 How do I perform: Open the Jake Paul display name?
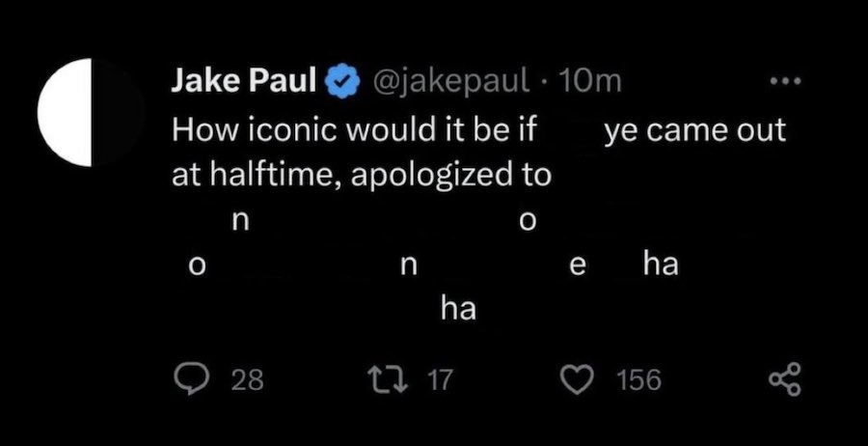click(x=245, y=83)
